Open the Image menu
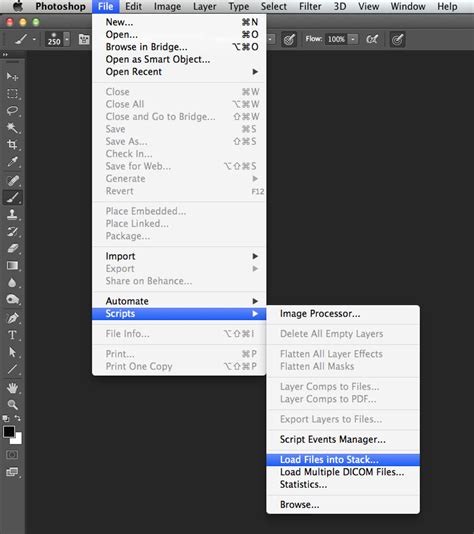This screenshot has height=534, width=474. pyautogui.click(x=167, y=6)
